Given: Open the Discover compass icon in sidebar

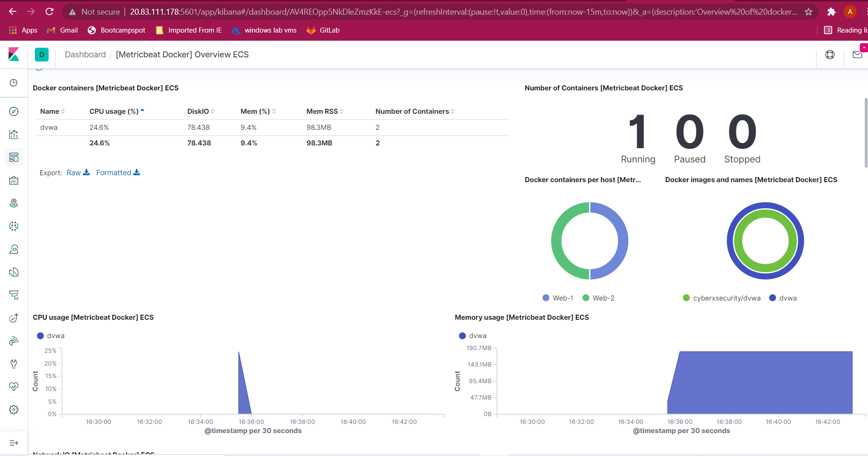Looking at the screenshot, I should [14, 111].
